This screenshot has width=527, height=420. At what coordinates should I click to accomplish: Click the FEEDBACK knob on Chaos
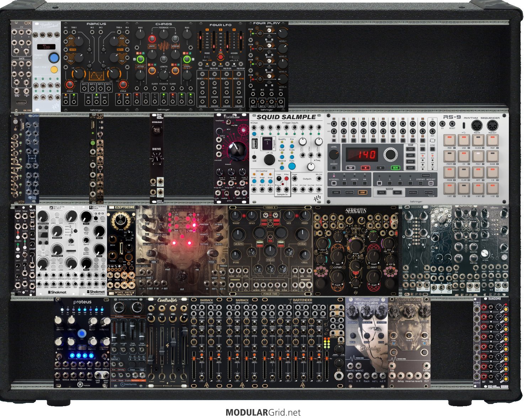[x=164, y=34]
